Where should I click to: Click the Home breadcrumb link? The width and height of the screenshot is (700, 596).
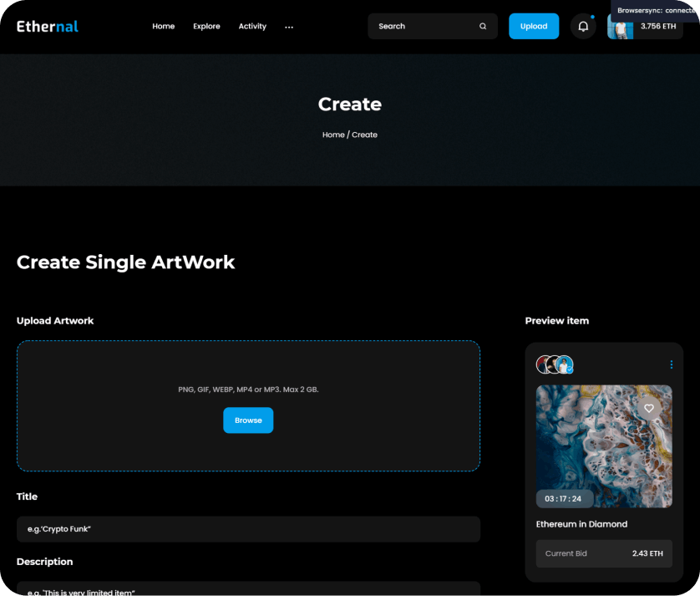[333, 135]
